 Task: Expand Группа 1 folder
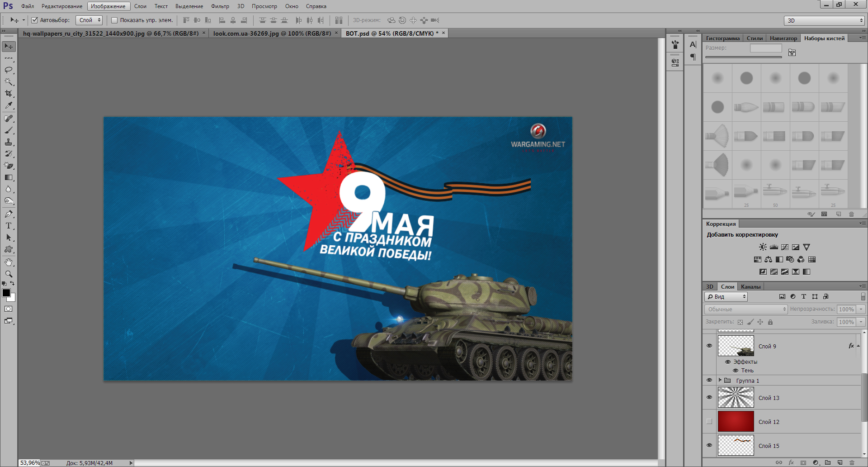[x=720, y=380]
